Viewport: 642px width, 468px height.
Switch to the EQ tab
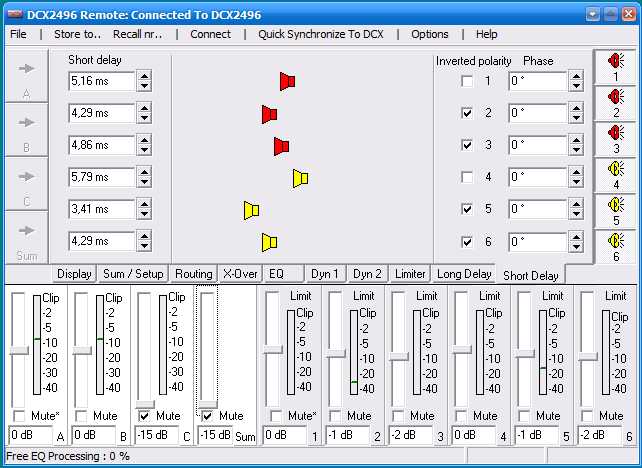283,274
